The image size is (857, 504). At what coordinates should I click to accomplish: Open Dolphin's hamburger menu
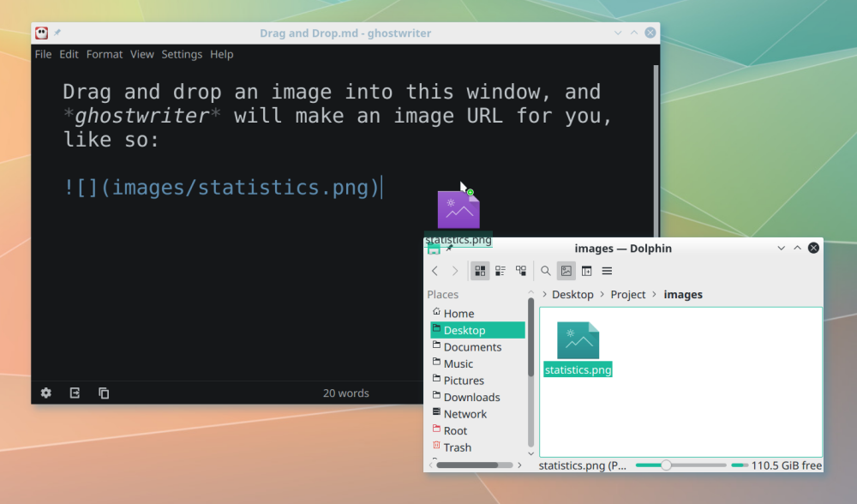click(607, 271)
